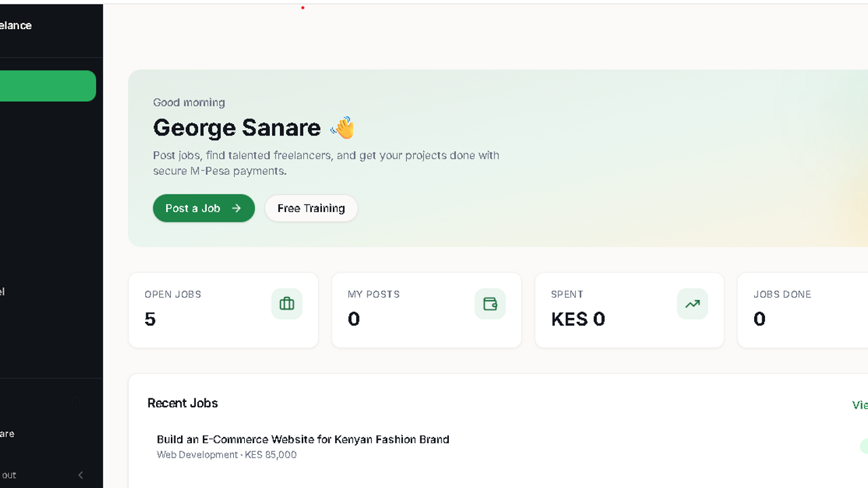868x488 pixels.
Task: Click the arrow icon inside Post a Job
Action: 236,208
